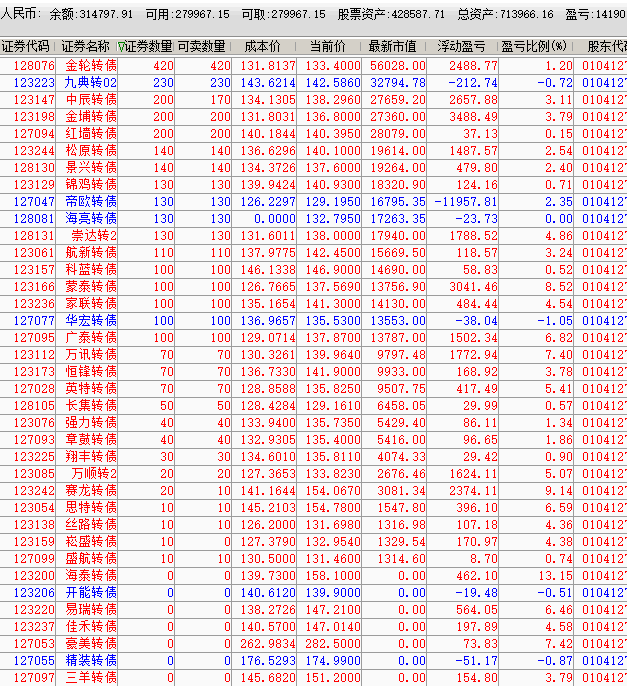Sort by the 可卖数量 column header
The width and height of the screenshot is (627, 686).
[x=201, y=46]
